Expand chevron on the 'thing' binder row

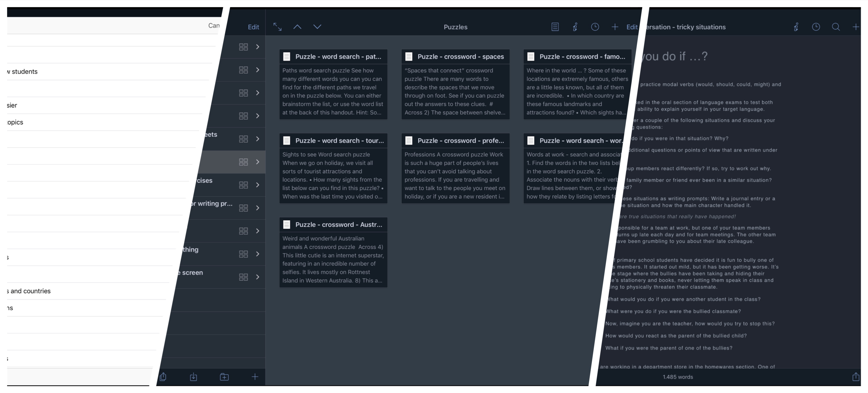(258, 254)
